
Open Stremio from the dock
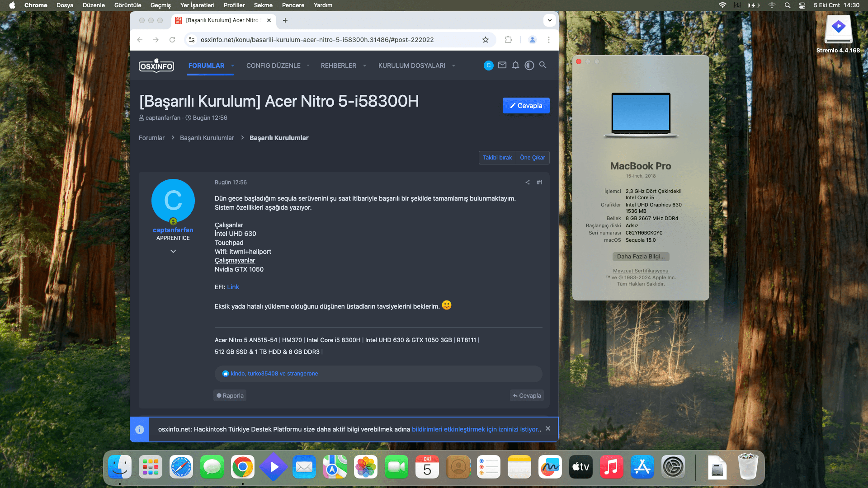(x=273, y=467)
